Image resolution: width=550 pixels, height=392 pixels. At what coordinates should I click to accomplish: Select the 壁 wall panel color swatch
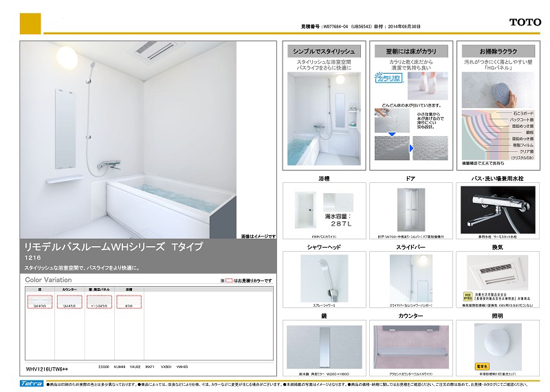point(99,302)
